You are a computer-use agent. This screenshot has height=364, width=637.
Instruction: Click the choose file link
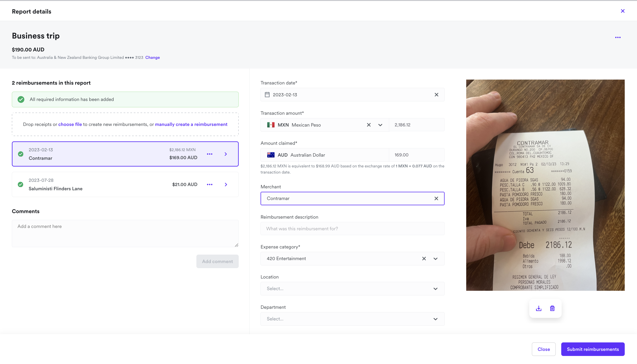click(70, 124)
